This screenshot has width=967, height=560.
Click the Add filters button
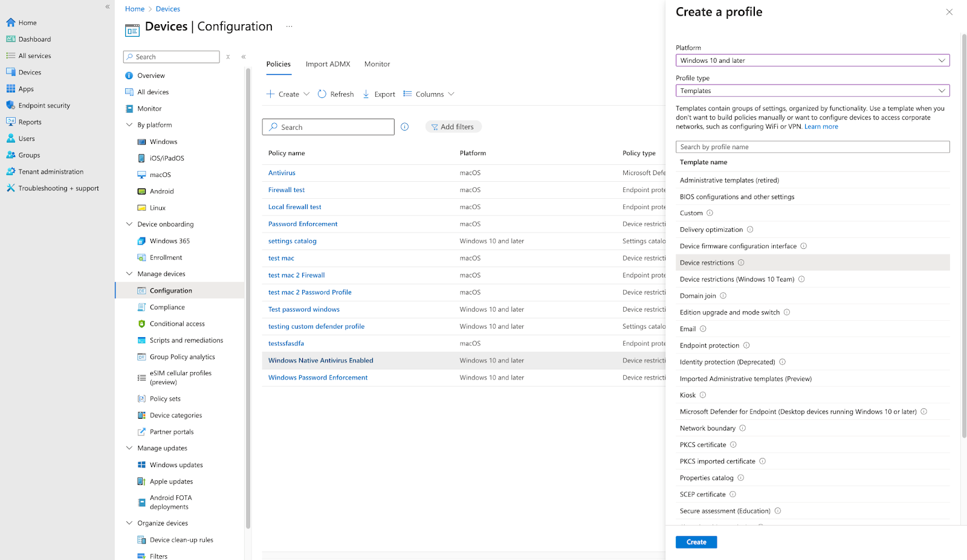pos(453,127)
